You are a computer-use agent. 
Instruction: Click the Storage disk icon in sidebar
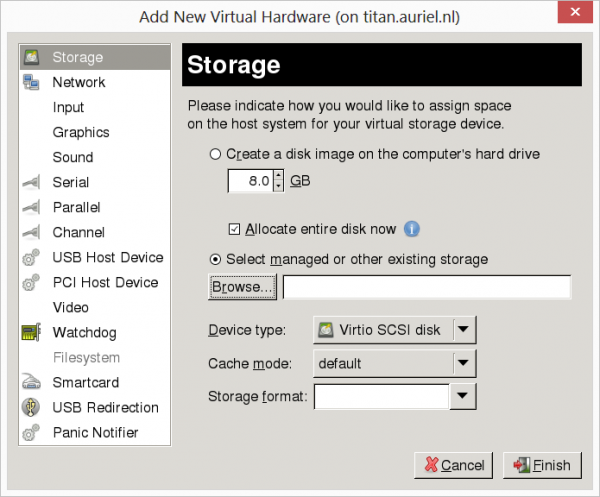pos(32,58)
